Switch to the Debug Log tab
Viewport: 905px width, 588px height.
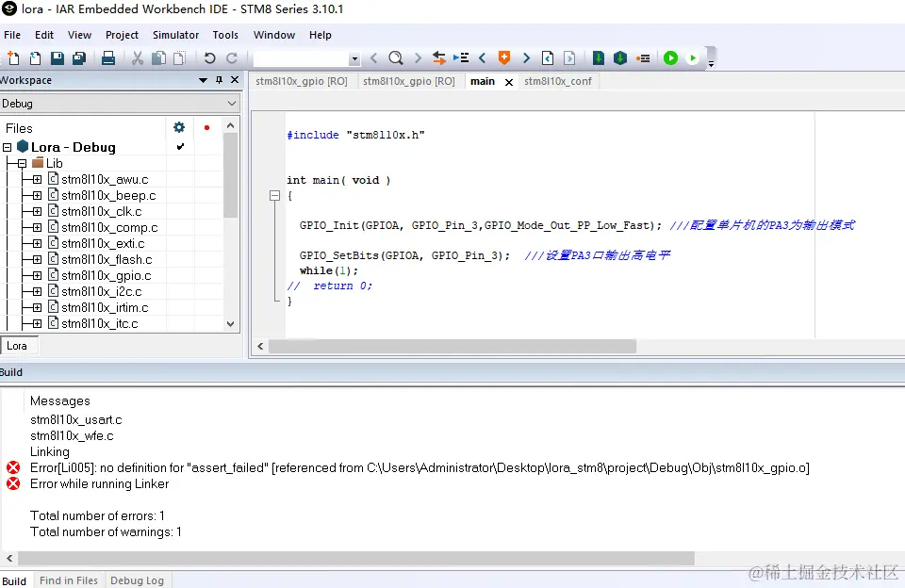pos(138,580)
